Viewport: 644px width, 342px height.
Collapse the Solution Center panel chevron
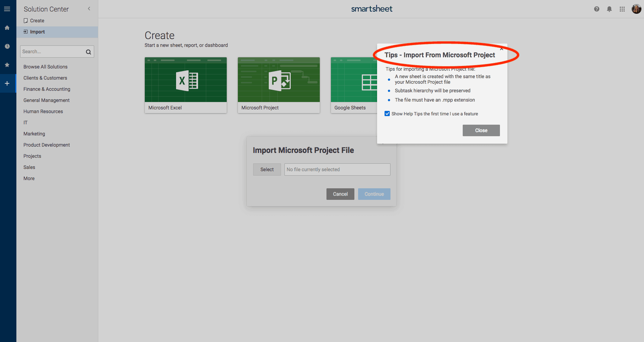point(89,9)
